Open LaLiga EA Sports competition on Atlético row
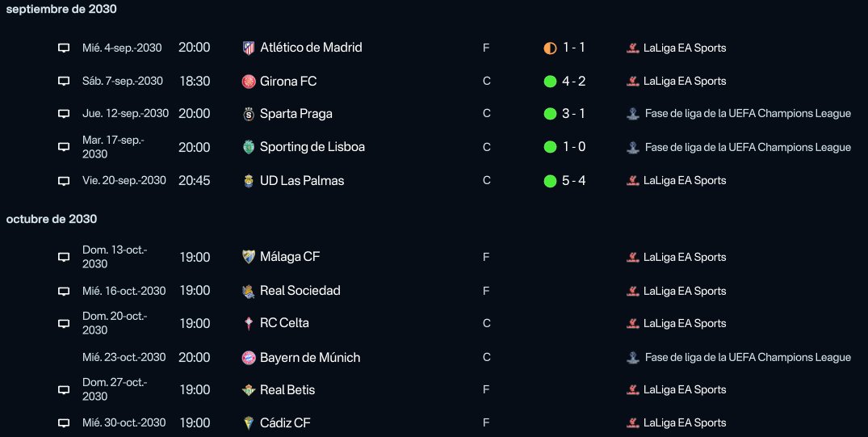 pos(684,48)
